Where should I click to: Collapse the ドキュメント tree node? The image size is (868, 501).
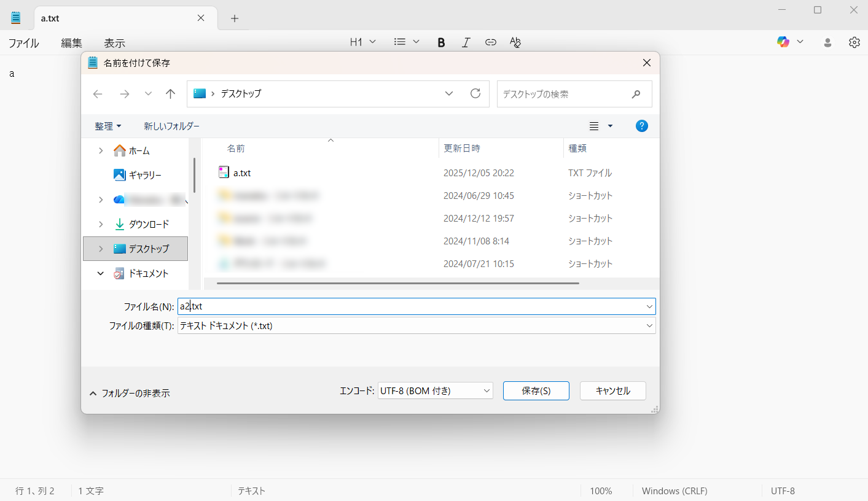click(x=101, y=273)
